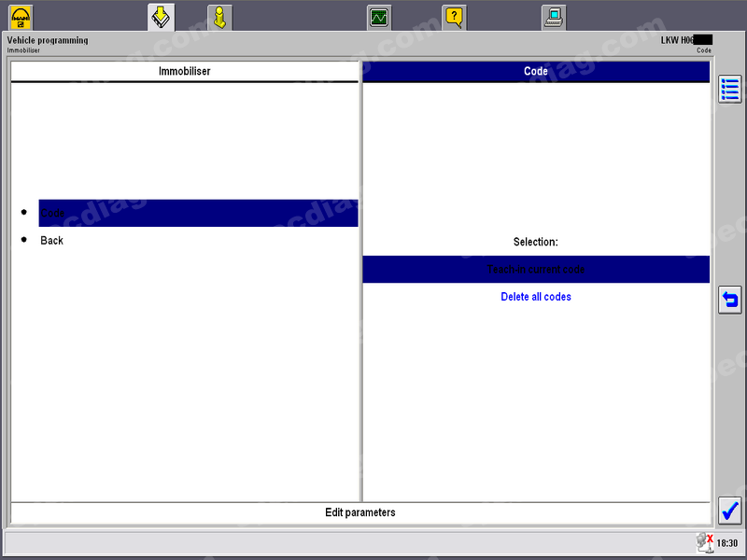
Task: Choose Teach-in current code option
Action: (x=536, y=270)
